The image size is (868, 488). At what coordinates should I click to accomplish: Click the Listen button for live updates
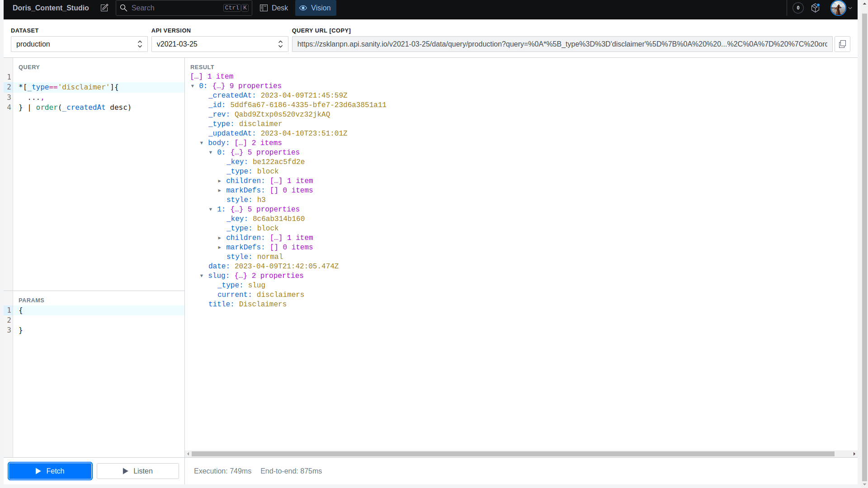pyautogui.click(x=138, y=471)
